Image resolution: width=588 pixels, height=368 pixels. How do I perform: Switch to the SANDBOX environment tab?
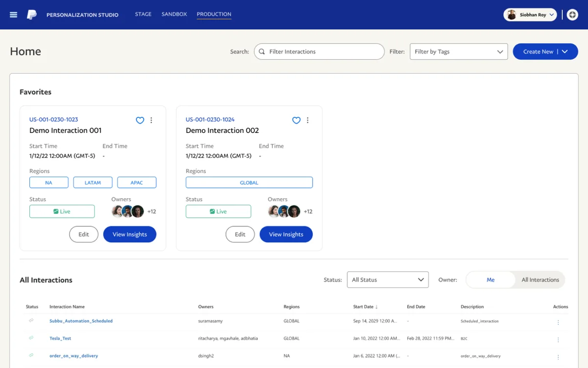[x=174, y=14]
